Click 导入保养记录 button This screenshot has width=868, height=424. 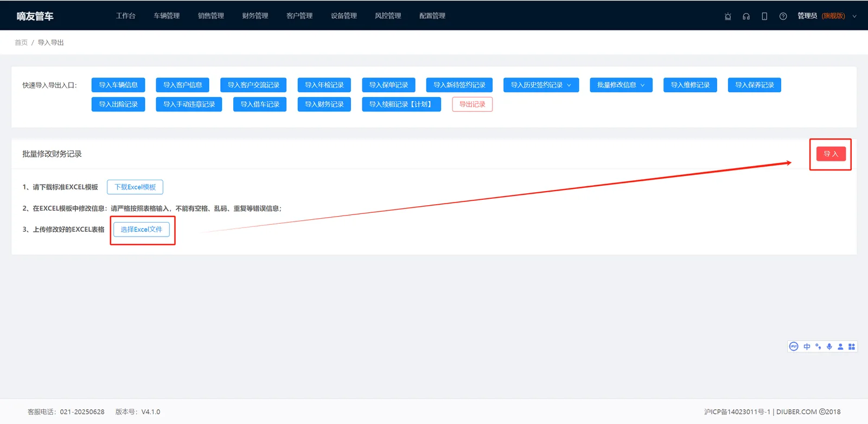755,85
